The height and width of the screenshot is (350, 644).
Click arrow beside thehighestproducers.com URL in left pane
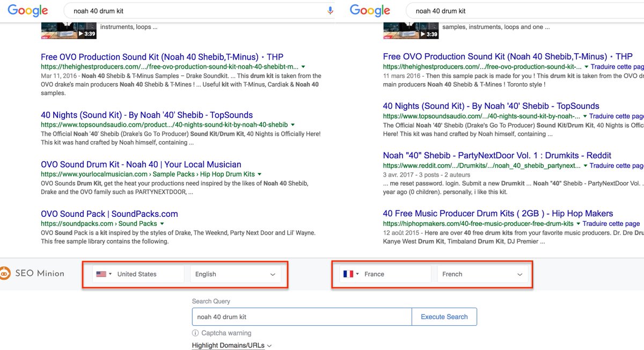pos(303,67)
